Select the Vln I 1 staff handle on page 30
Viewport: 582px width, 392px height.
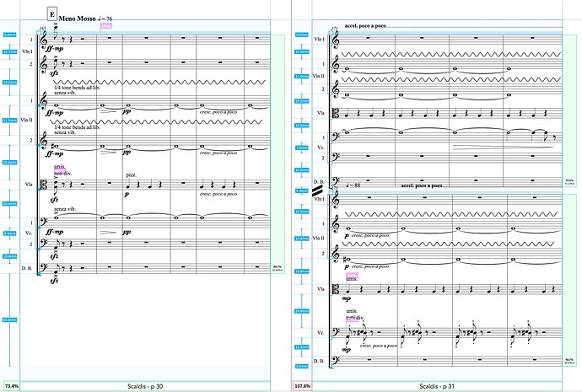39,45
